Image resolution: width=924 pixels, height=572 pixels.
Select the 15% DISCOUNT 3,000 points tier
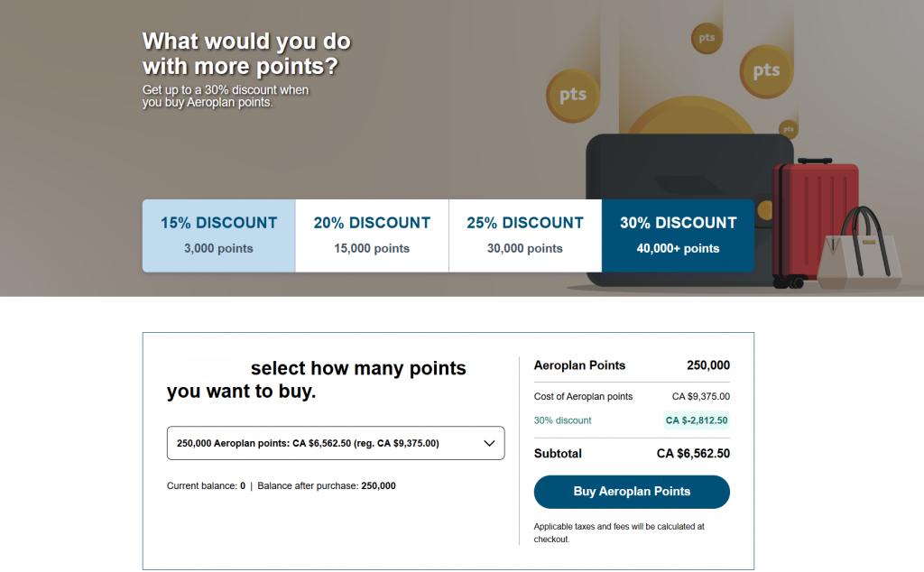[x=219, y=235]
